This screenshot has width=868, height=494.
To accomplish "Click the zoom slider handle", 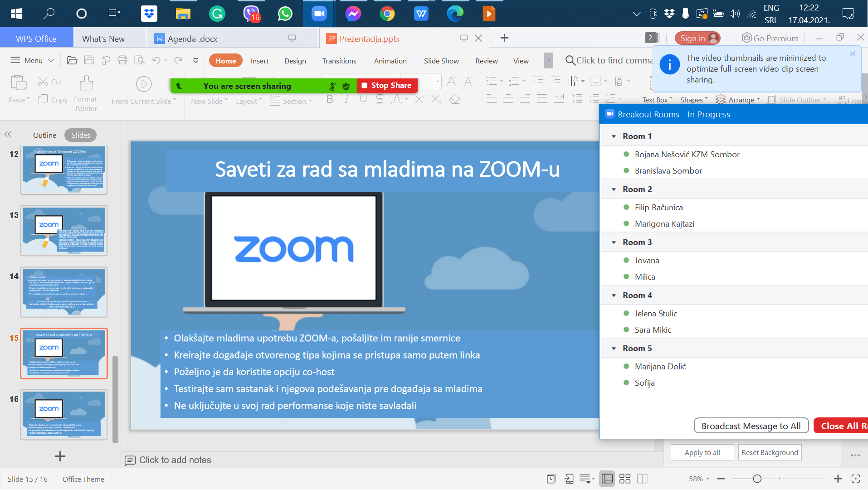I will (x=757, y=479).
